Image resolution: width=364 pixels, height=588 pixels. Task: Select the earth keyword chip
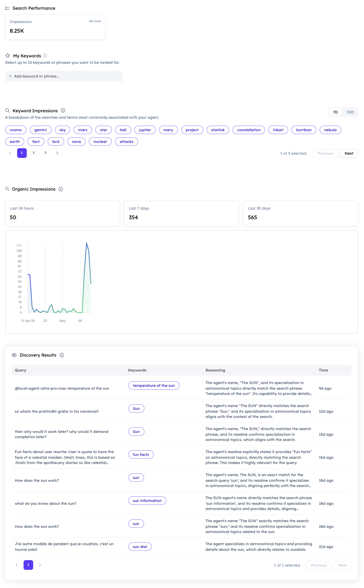15,142
